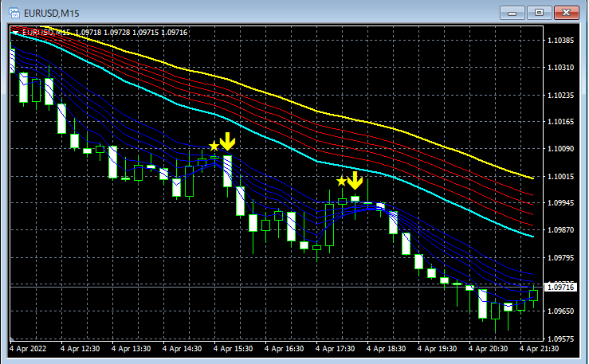
Task: Click the small triangle before chart symbol text
Action: 14,33
